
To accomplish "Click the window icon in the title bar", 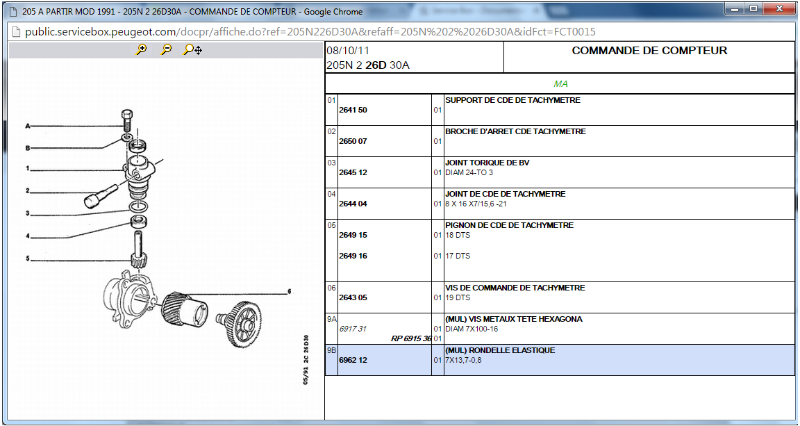I will (10, 10).
